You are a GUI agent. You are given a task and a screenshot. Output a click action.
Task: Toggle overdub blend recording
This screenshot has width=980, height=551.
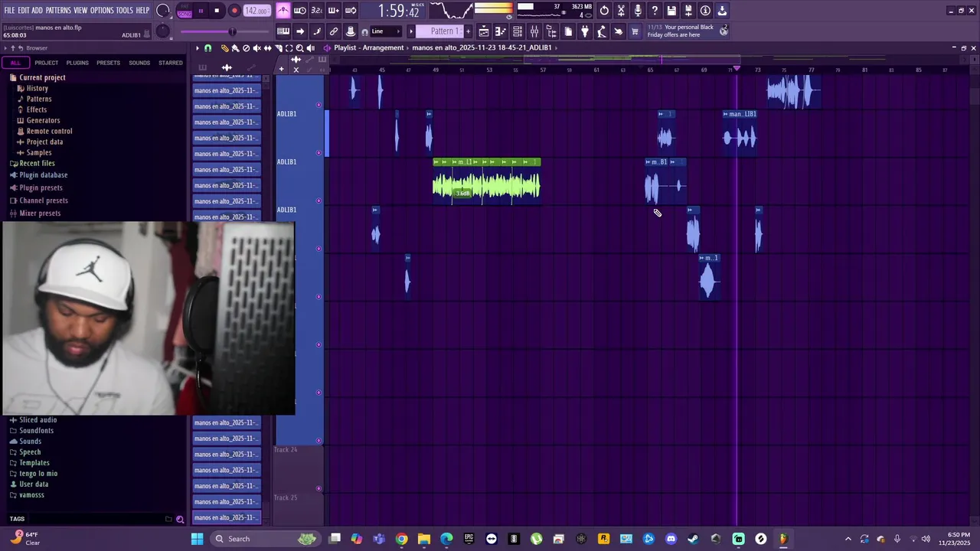point(334,11)
